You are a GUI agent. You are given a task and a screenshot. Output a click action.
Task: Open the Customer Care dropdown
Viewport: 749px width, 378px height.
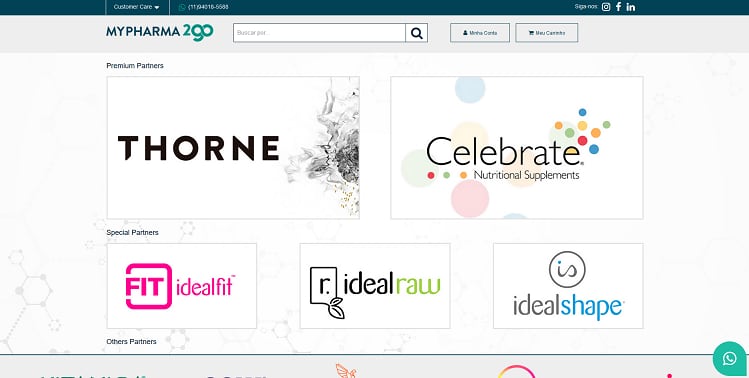[137, 7]
